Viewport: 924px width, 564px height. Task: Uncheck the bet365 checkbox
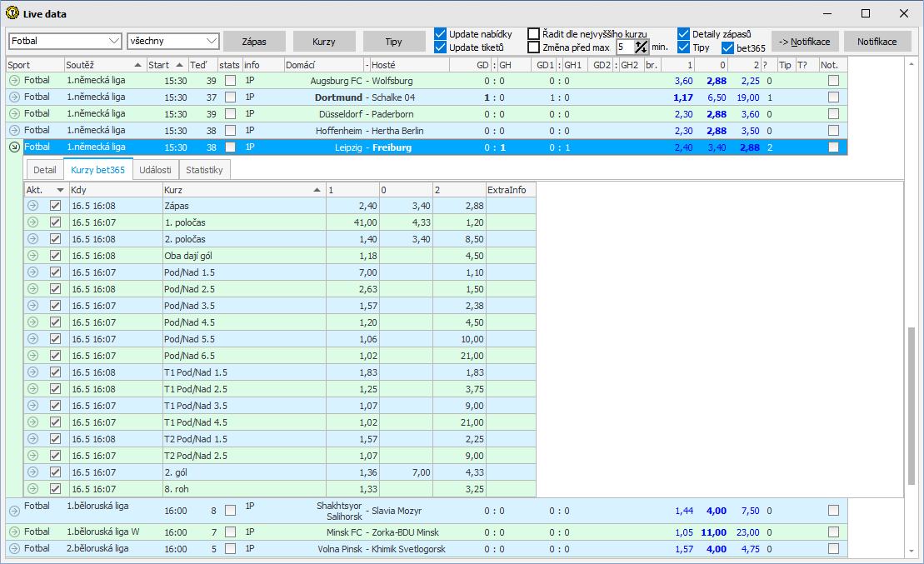727,47
